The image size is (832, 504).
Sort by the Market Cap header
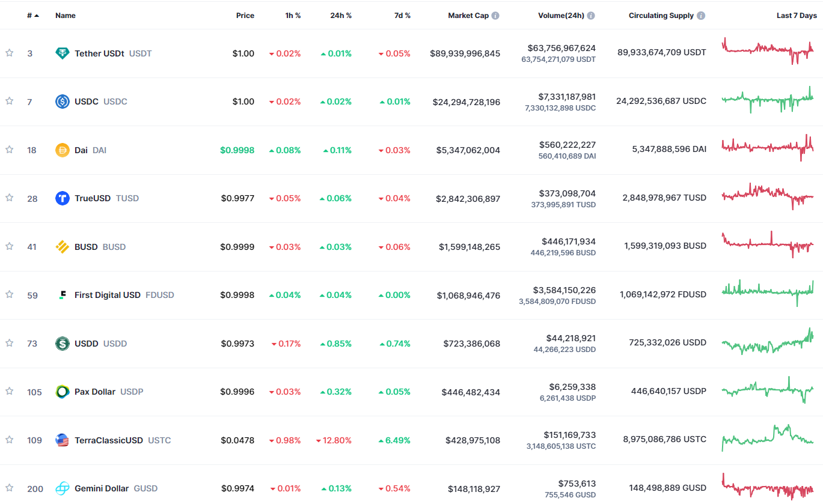[x=468, y=16]
